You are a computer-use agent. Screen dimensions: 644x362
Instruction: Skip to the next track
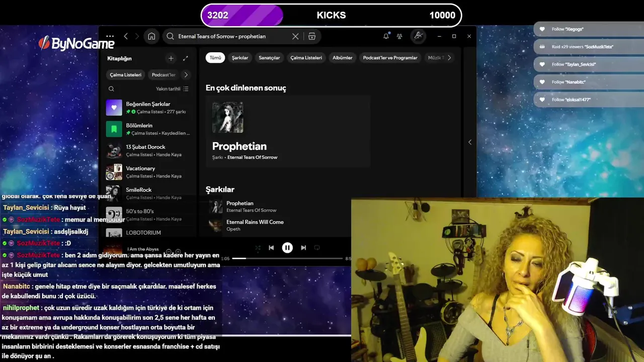303,248
